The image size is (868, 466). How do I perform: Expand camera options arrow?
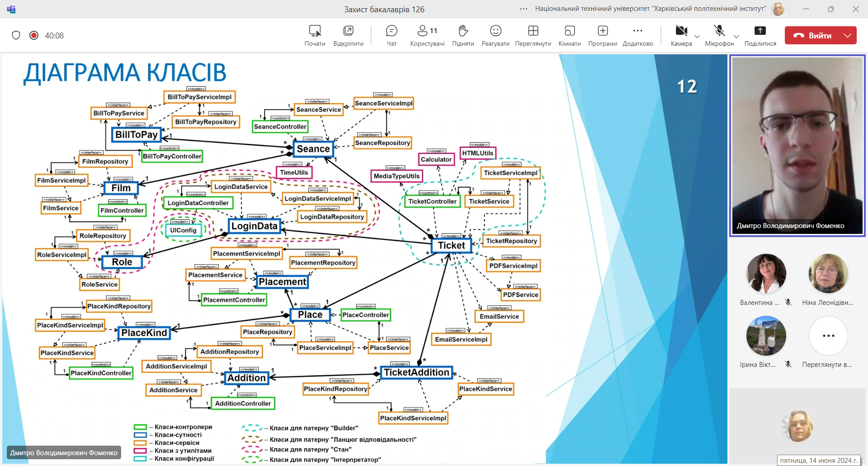click(697, 36)
